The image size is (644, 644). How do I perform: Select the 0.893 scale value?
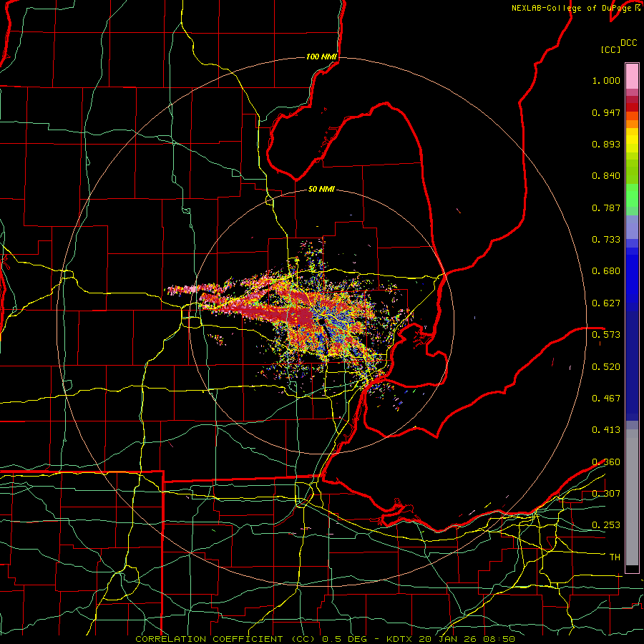606,144
